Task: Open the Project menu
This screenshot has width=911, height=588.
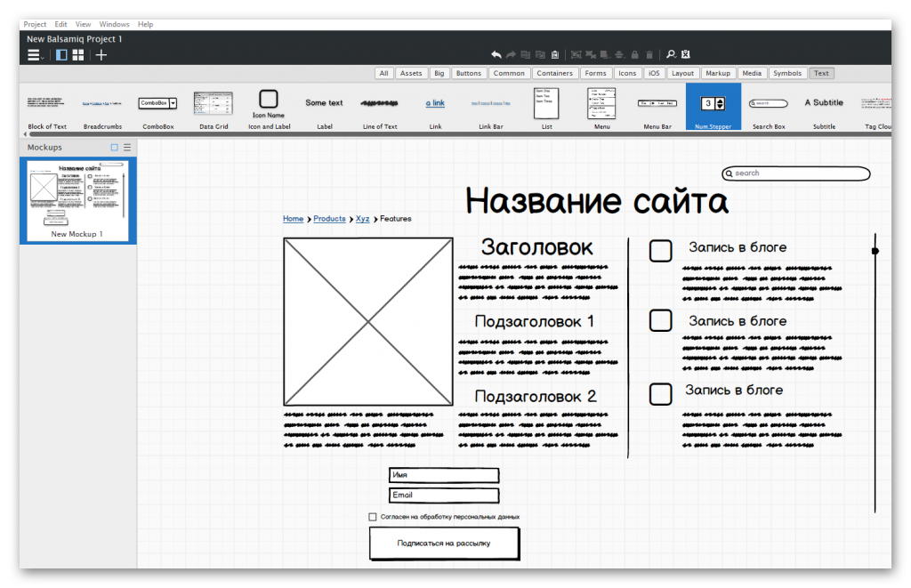Action: pos(35,24)
